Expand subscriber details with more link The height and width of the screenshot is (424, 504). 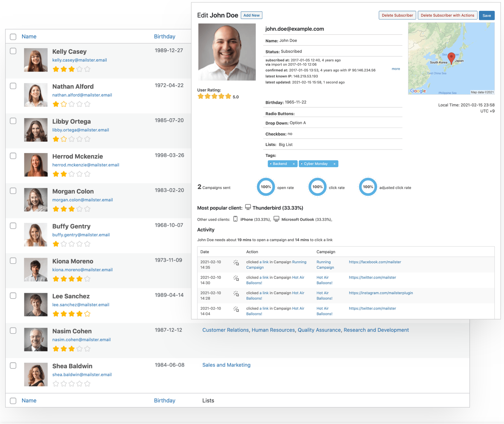[x=396, y=69]
